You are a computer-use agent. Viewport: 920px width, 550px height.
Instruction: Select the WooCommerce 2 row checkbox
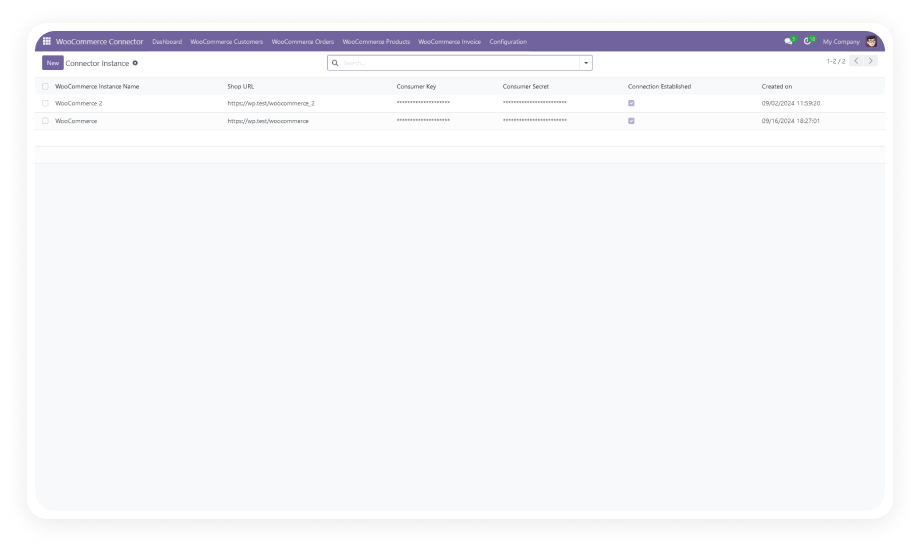tap(45, 103)
